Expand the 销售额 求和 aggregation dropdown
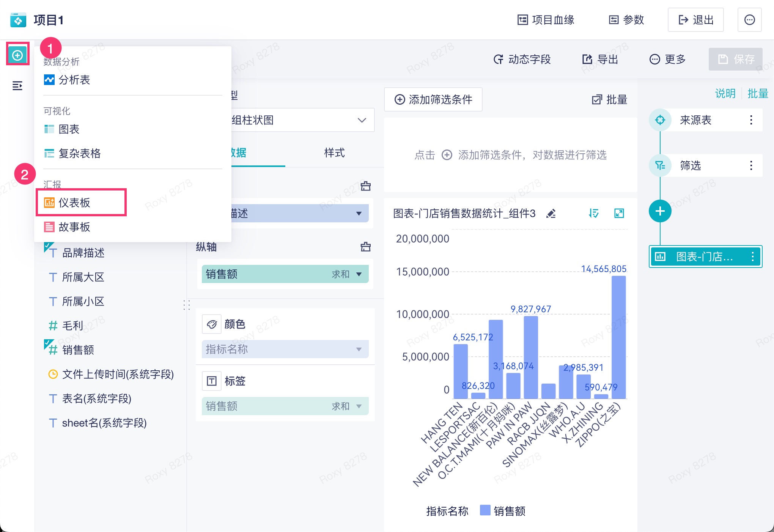 click(359, 274)
